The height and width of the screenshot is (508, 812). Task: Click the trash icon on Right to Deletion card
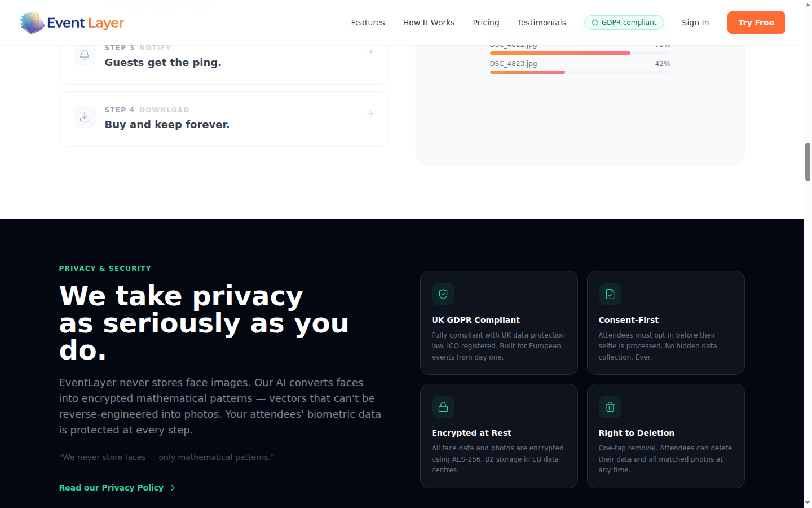click(x=610, y=406)
